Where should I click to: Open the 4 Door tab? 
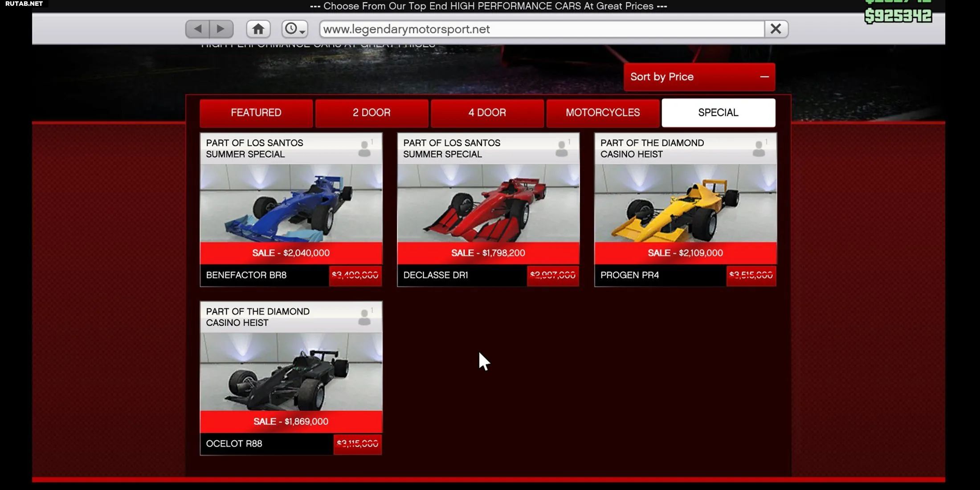487,113
